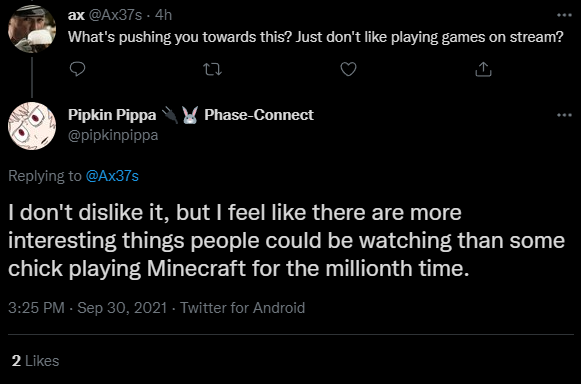Click the Minecraft reply tweet text
The width and height of the screenshot is (581, 384).
[286, 241]
